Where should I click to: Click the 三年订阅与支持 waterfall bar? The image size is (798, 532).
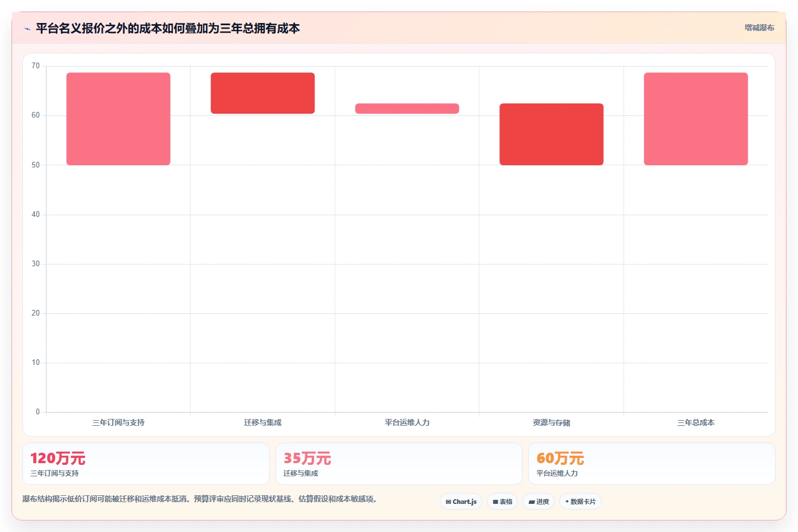click(x=118, y=119)
